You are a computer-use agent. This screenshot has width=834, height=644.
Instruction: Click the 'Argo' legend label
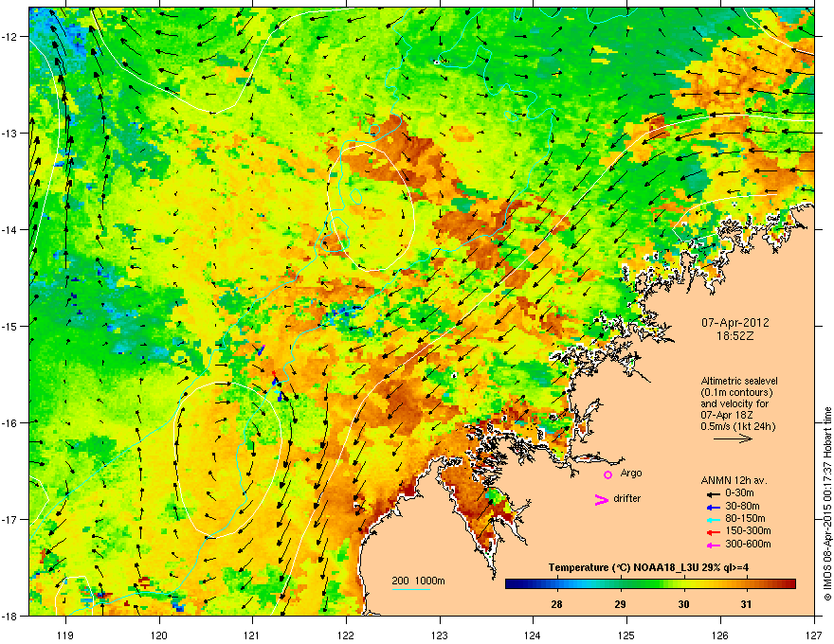click(x=631, y=474)
